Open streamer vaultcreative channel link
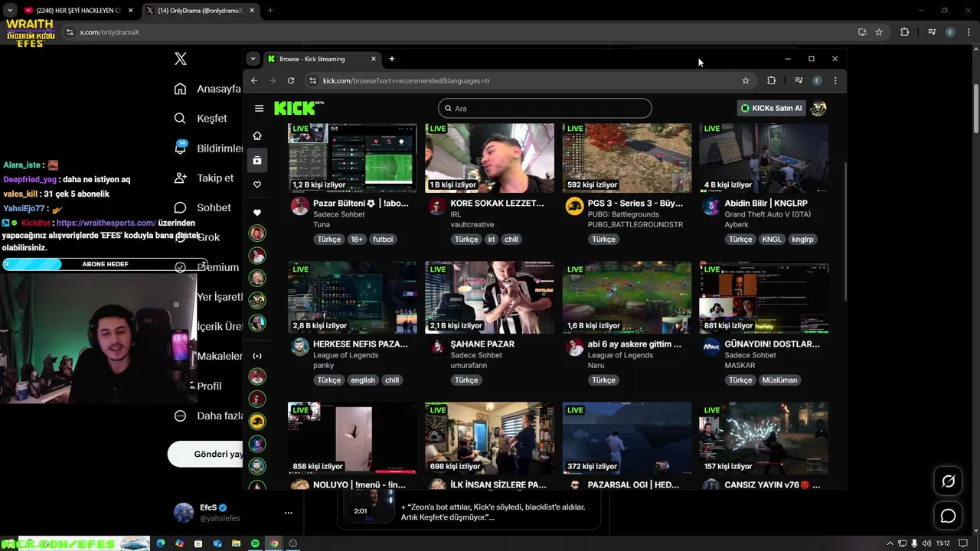Screen dimensions: 980x551 472,225
